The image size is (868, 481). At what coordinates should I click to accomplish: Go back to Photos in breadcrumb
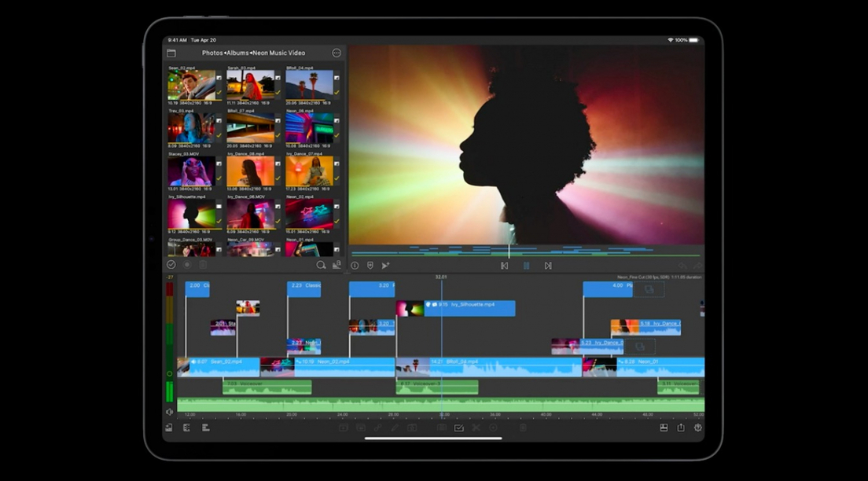tap(212, 53)
